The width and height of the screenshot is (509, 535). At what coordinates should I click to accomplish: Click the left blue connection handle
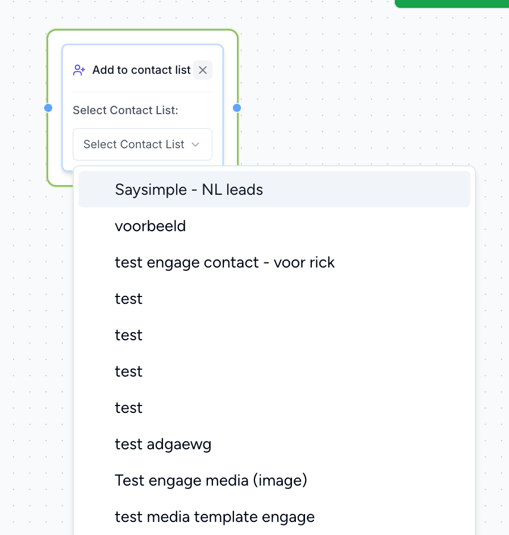pyautogui.click(x=48, y=108)
